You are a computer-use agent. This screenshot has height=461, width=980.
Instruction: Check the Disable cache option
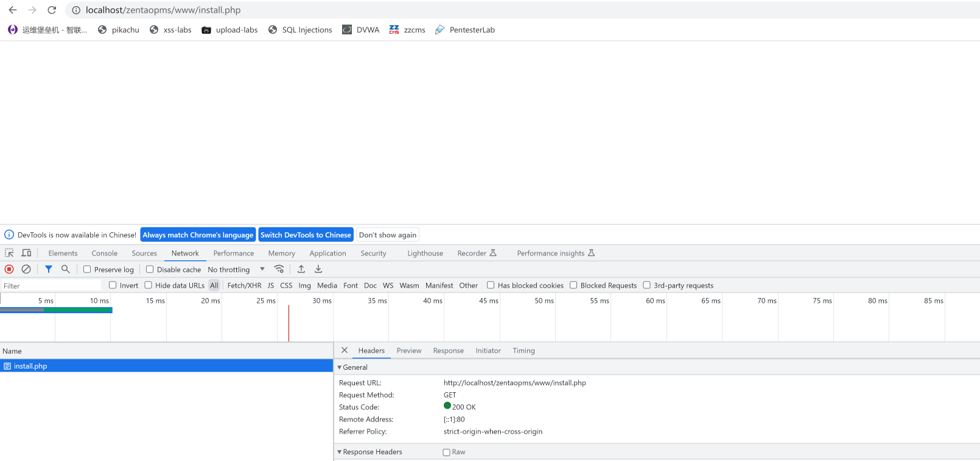pos(150,269)
